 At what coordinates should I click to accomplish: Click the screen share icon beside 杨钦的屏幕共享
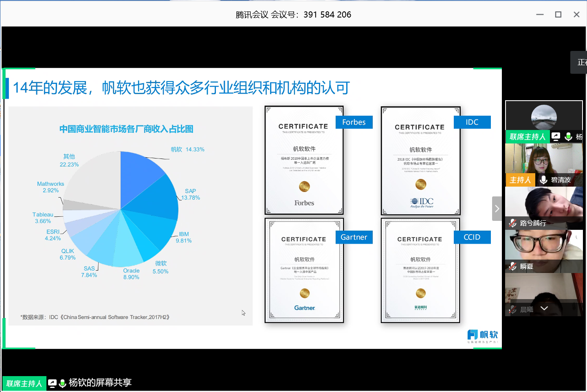click(x=52, y=383)
